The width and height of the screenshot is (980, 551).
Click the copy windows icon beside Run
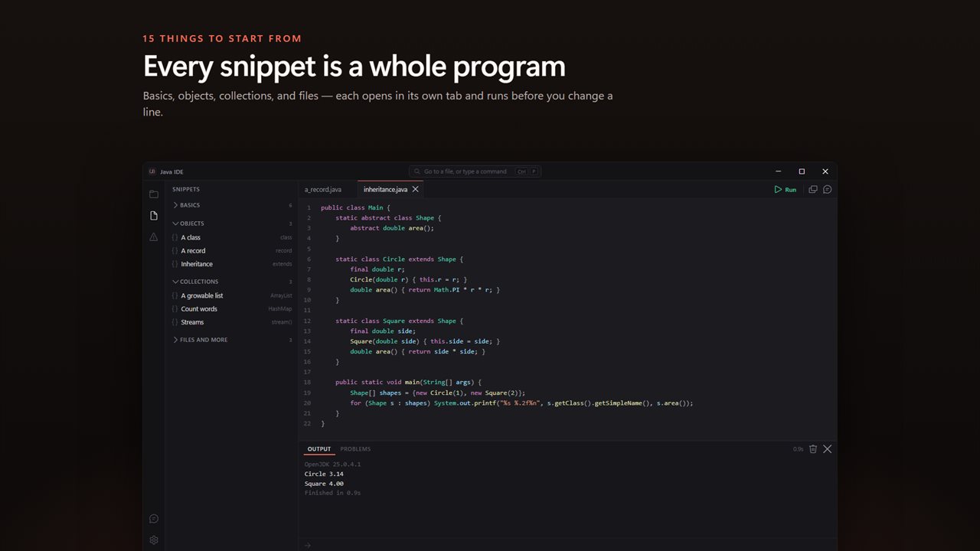(x=813, y=189)
